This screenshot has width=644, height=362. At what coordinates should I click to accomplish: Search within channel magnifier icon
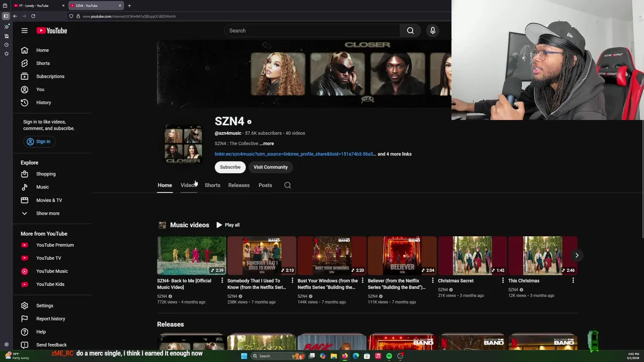(x=288, y=185)
